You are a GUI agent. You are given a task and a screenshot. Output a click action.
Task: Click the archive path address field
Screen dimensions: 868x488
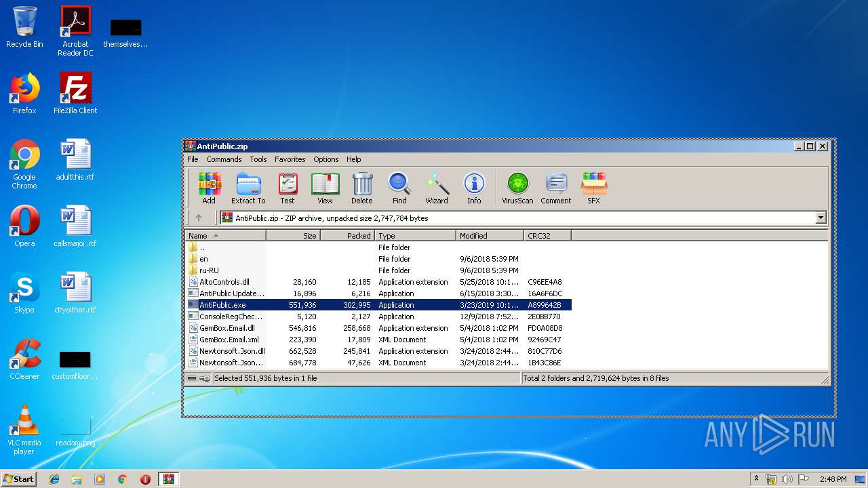[x=517, y=218]
